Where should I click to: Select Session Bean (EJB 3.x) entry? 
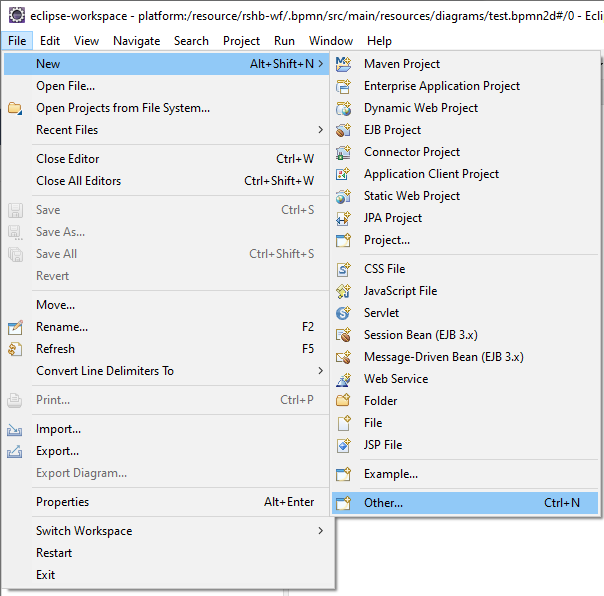[x=465, y=335]
